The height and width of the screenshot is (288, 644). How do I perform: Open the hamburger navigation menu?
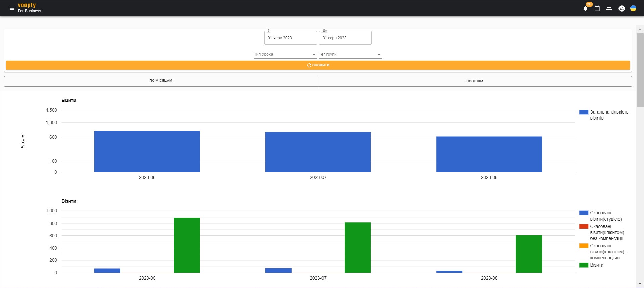pos(12,8)
